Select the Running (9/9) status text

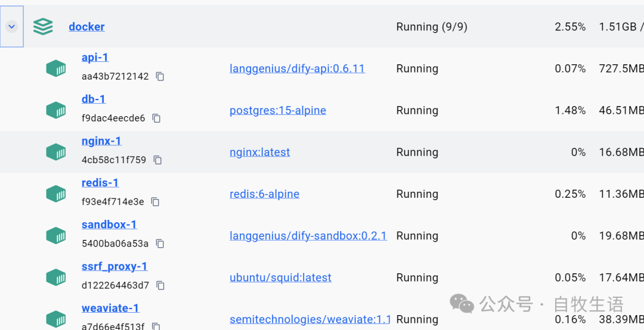click(432, 27)
